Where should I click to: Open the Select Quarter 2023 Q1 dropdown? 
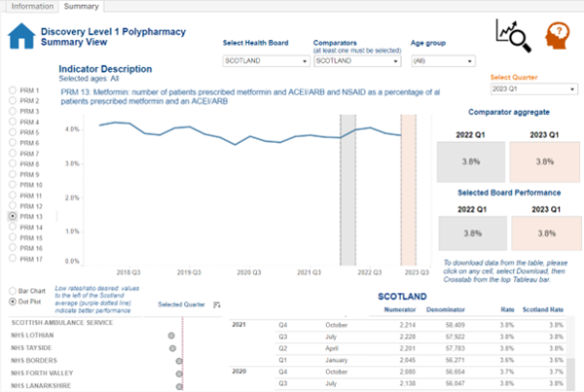point(533,89)
